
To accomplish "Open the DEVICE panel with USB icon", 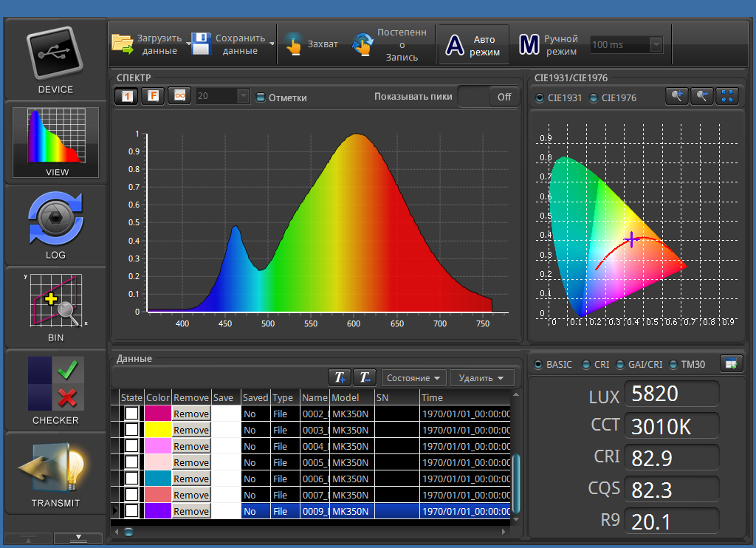I will (x=56, y=59).
